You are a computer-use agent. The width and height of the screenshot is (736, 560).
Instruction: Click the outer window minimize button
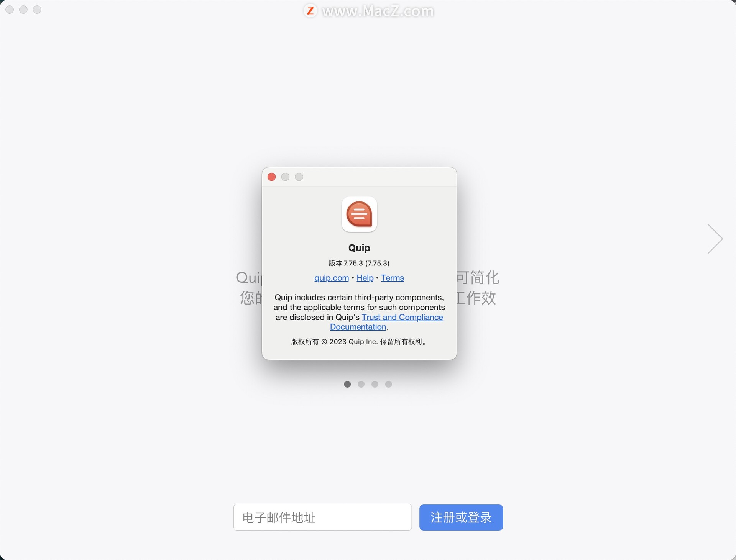click(x=22, y=10)
